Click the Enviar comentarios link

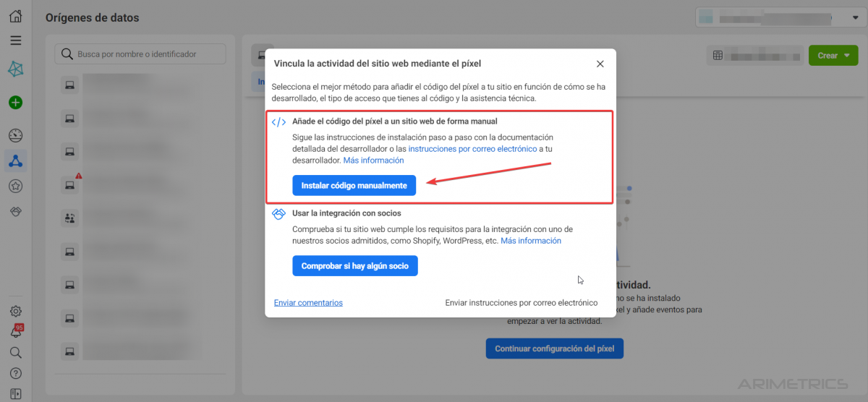(x=308, y=303)
